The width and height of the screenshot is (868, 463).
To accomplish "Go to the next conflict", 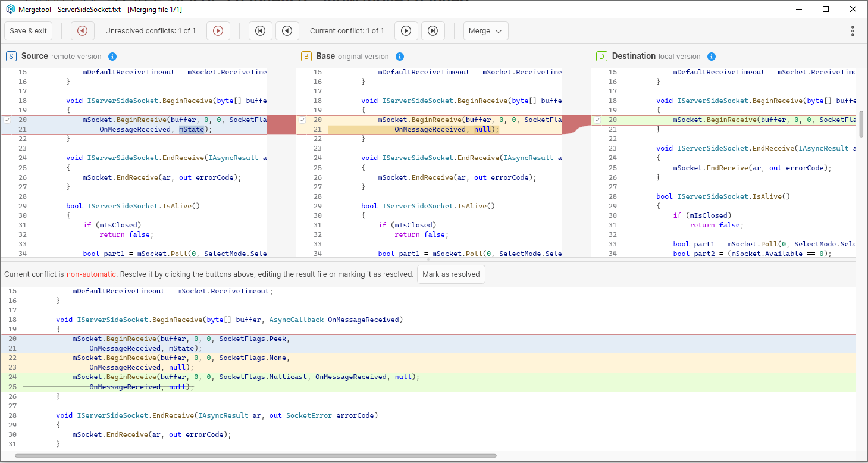I will coord(406,30).
